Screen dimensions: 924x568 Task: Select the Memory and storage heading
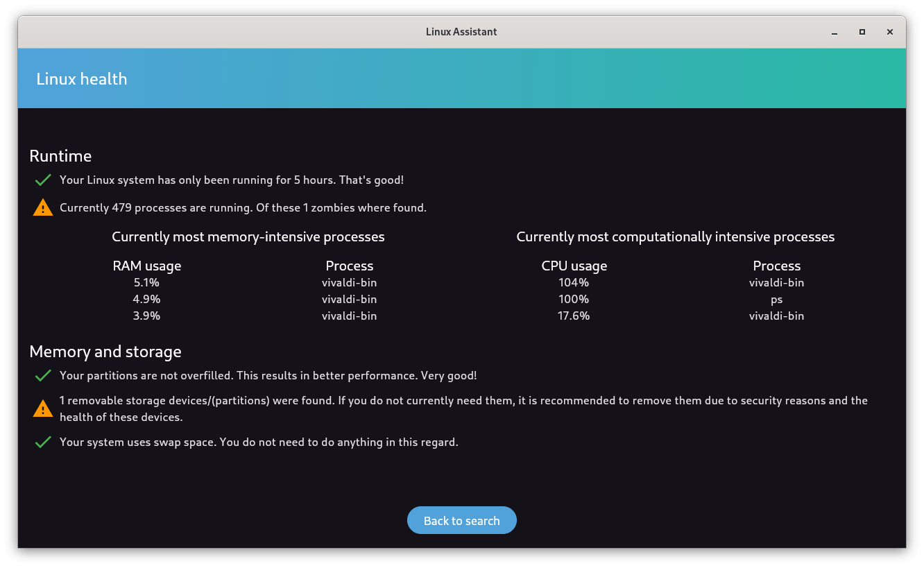coord(105,352)
